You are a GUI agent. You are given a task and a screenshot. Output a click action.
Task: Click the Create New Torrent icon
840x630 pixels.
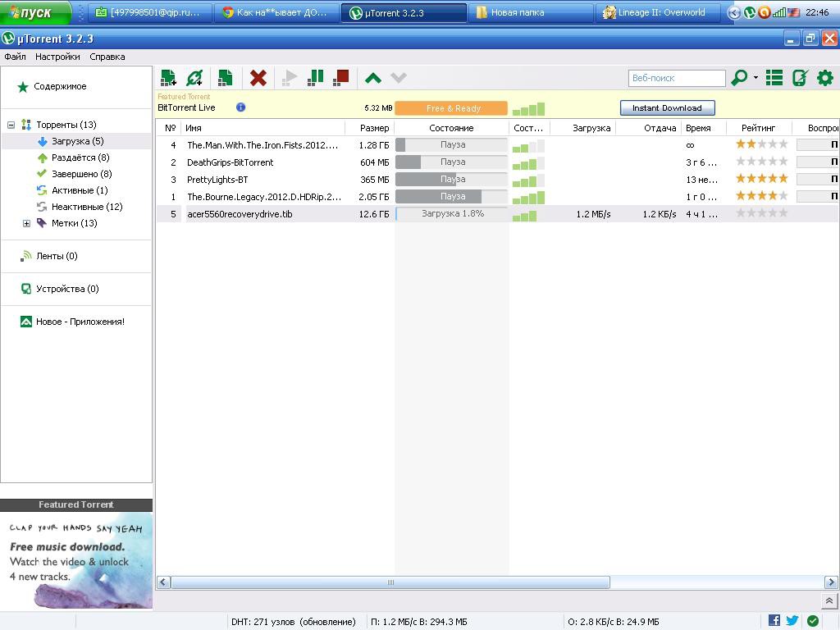coord(225,78)
